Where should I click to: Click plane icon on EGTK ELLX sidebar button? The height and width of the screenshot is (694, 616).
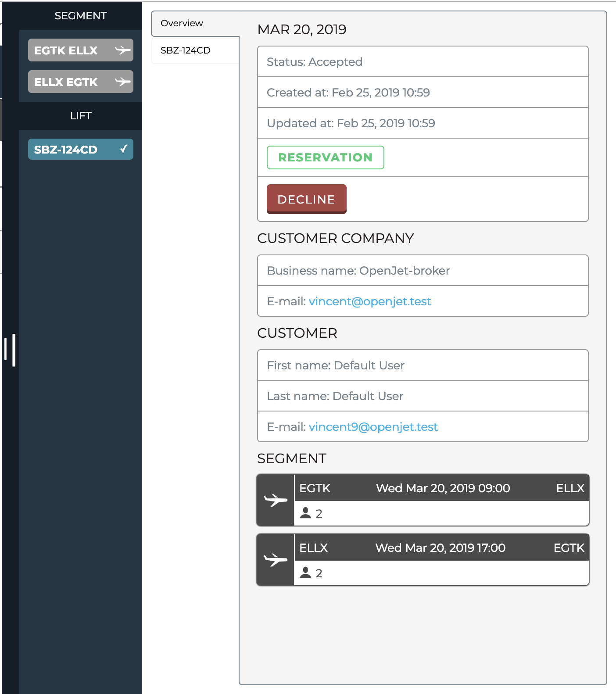122,50
